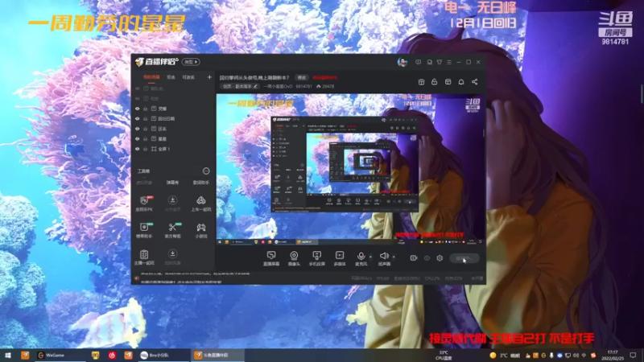
Task: Click the record video icon
Action: point(414,258)
